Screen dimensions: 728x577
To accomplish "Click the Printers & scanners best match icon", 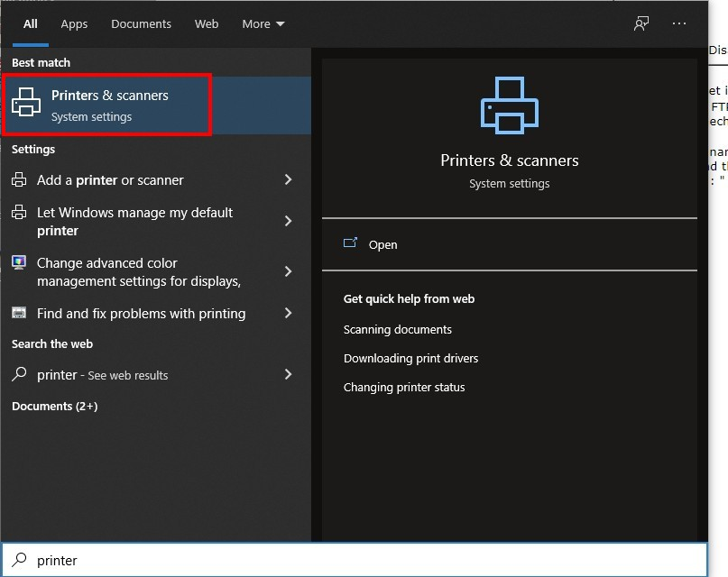I will click(x=26, y=102).
